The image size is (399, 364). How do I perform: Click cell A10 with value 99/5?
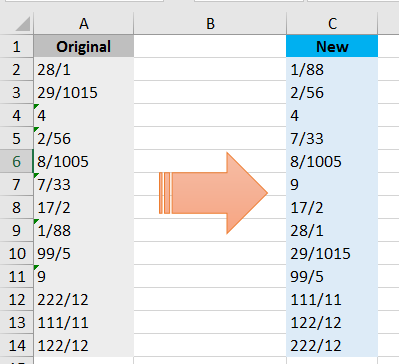pyautogui.click(x=84, y=253)
